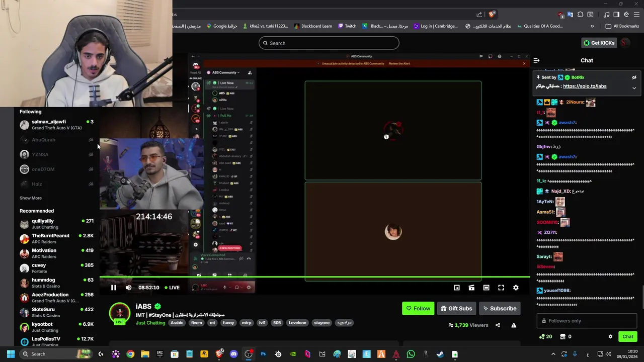This screenshot has width=644, height=362.
Task: Click the share stream icon
Action: 498,325
